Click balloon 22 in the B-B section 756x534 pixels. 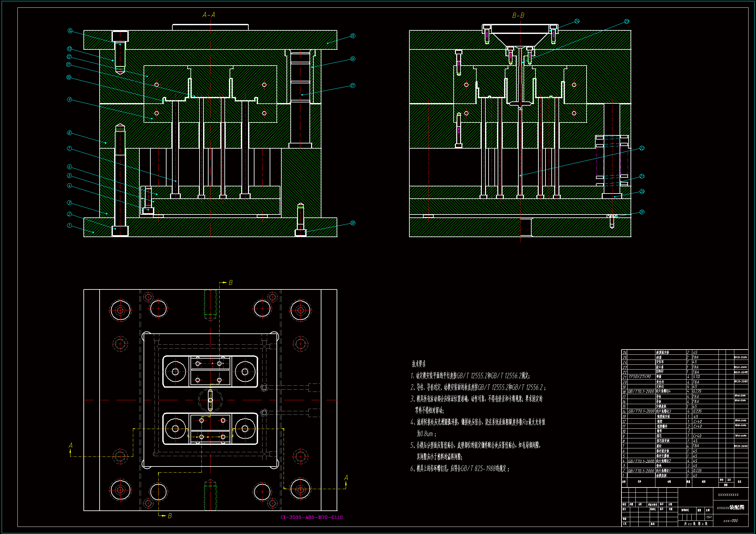pos(642,148)
